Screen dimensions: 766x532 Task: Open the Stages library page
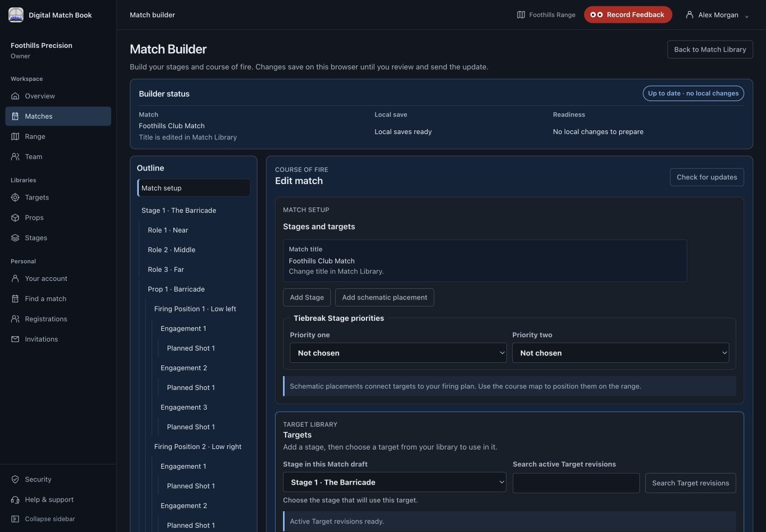click(58, 238)
